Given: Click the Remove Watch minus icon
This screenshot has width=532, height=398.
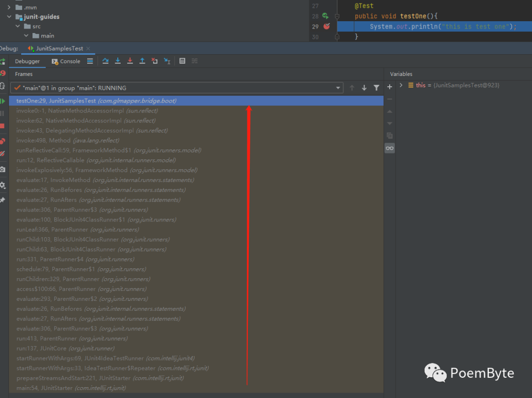Looking at the screenshot, I should point(390,99).
